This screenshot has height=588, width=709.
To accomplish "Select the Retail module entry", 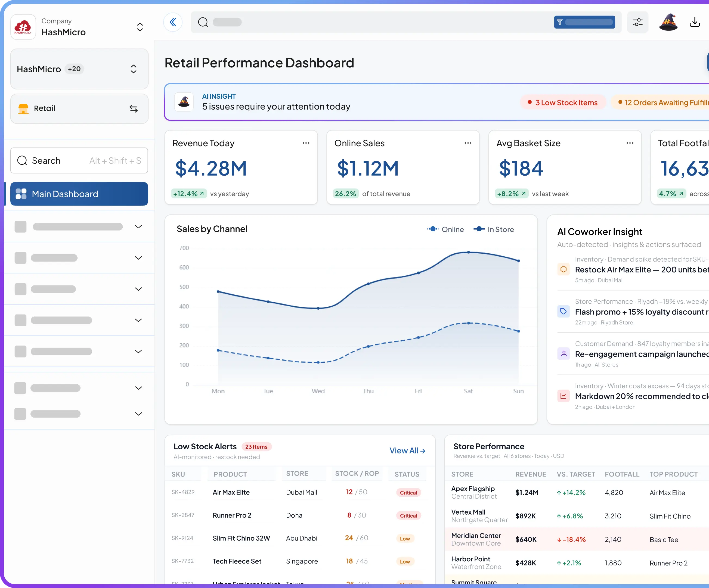I will [79, 109].
